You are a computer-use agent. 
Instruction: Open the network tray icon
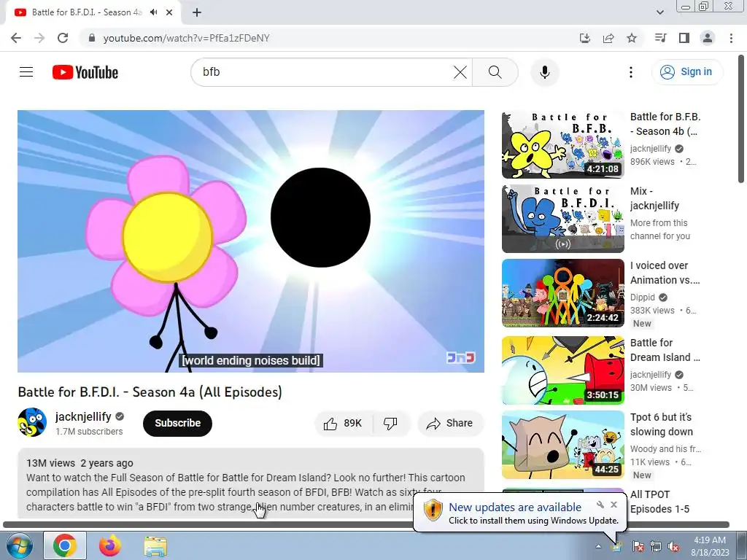[x=656, y=547]
